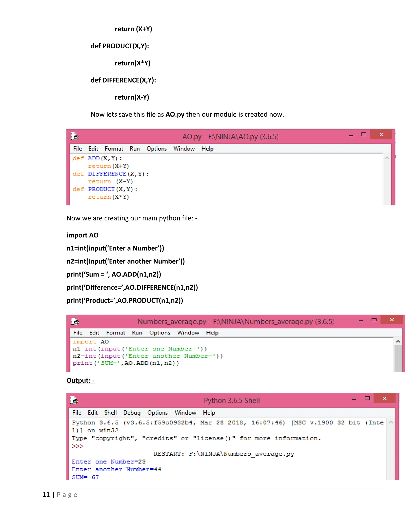Open File menu in AO.py window
This screenshot has width=411, height=532.
(x=77, y=149)
